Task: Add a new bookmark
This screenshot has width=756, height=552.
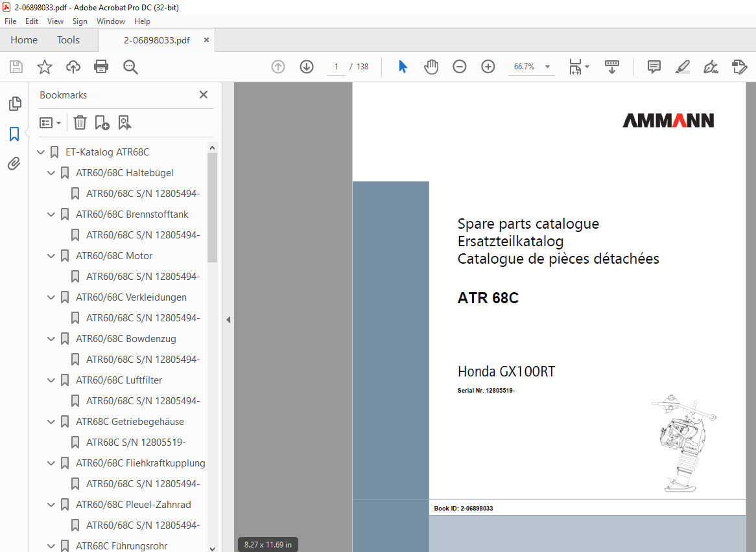Action: coord(102,123)
